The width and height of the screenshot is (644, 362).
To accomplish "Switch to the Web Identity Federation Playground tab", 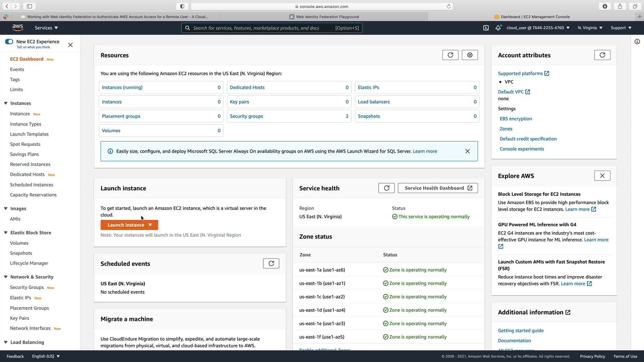I will tap(324, 17).
